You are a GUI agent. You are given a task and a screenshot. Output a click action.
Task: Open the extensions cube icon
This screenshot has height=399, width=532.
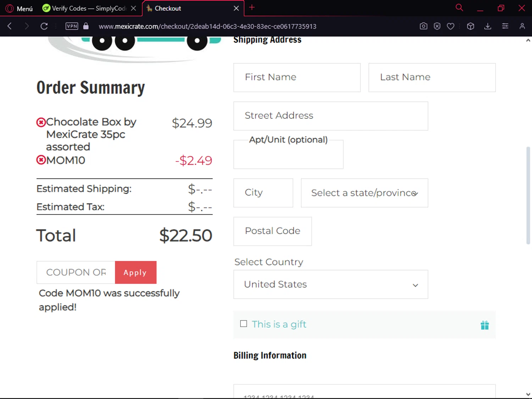(471, 26)
